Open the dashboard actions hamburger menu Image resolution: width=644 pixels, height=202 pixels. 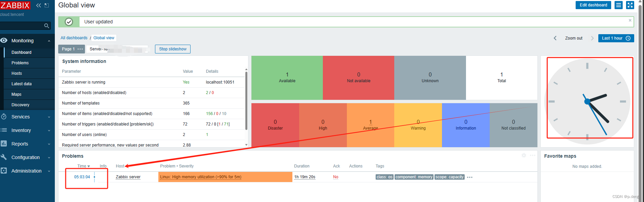tap(619, 5)
